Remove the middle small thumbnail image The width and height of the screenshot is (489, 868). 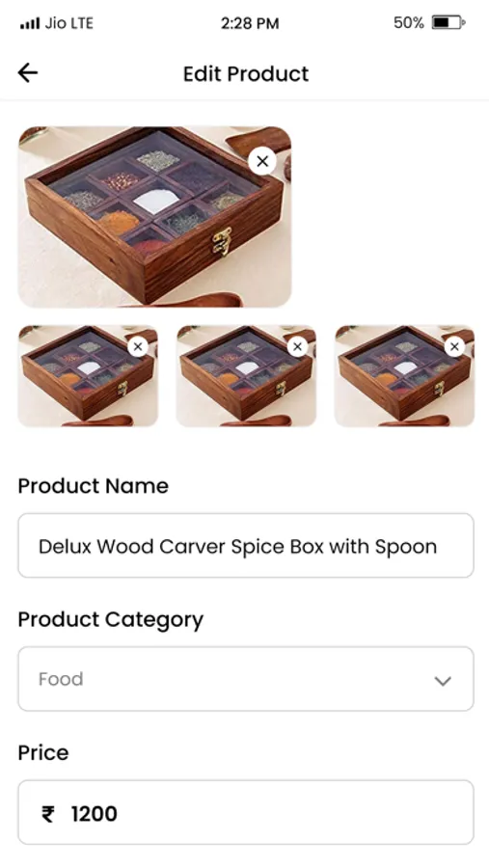[x=297, y=346]
